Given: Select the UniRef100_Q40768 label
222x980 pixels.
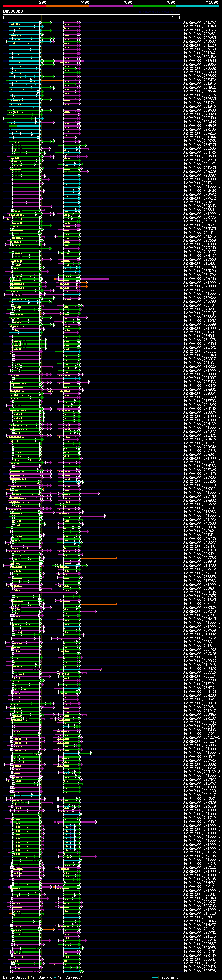Looking at the screenshot, I should click(199, 141).
